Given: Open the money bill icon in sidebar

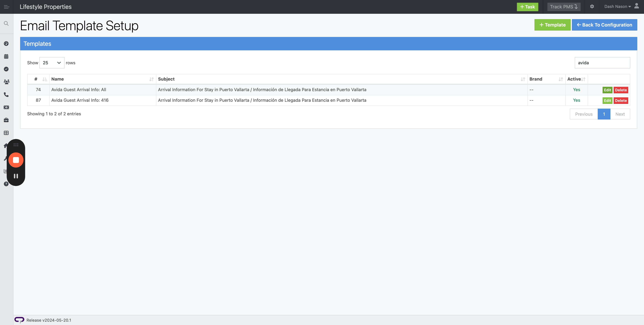Looking at the screenshot, I should point(6,107).
